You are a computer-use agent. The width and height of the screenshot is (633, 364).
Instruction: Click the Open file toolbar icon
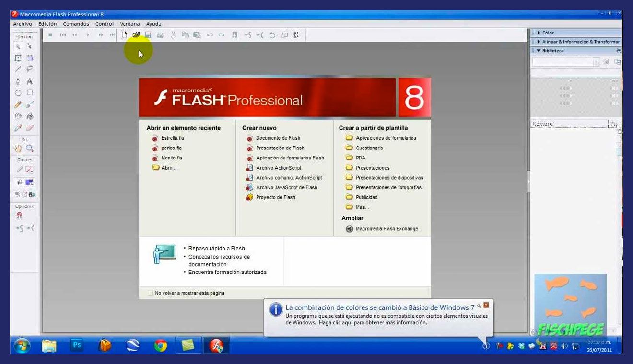[136, 34]
